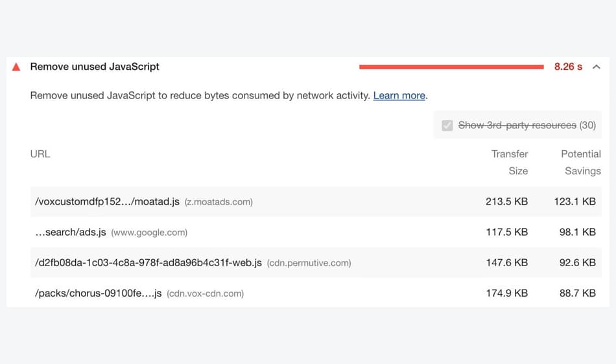Click the (www.google.com) domain label
Screen dimensions: 616x364
[x=149, y=233]
